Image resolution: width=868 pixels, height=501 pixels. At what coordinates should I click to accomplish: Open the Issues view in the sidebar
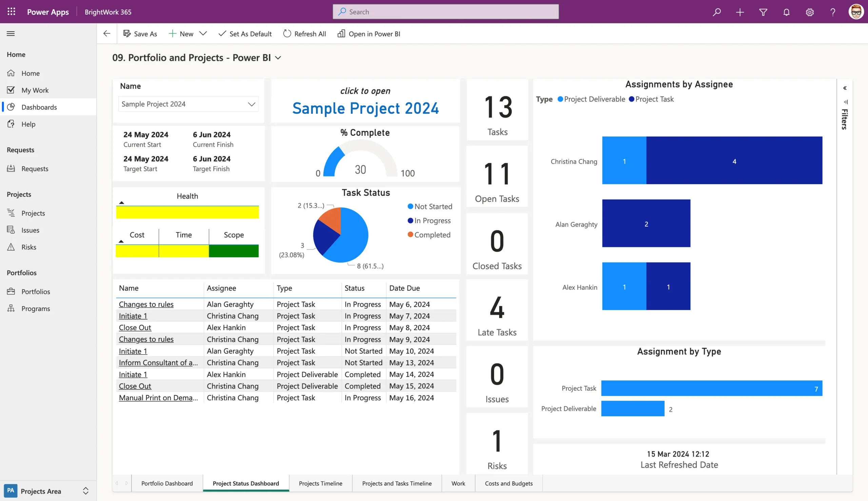coord(30,230)
